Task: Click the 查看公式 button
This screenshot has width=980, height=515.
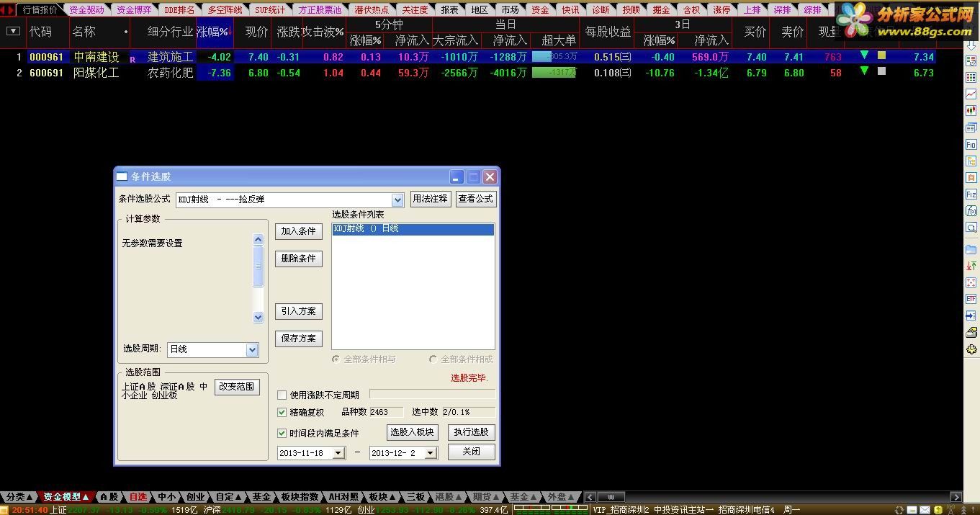Action: [x=476, y=199]
